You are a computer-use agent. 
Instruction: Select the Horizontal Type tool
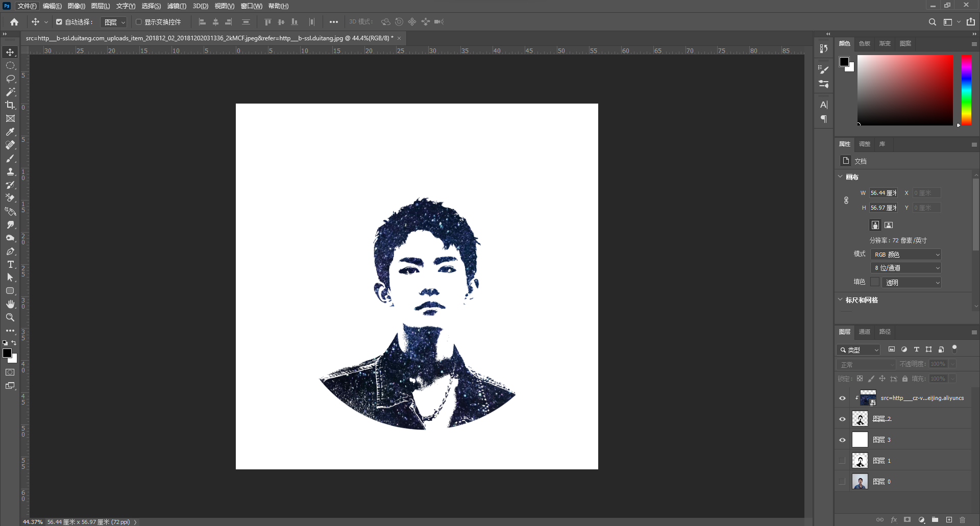pyautogui.click(x=10, y=265)
